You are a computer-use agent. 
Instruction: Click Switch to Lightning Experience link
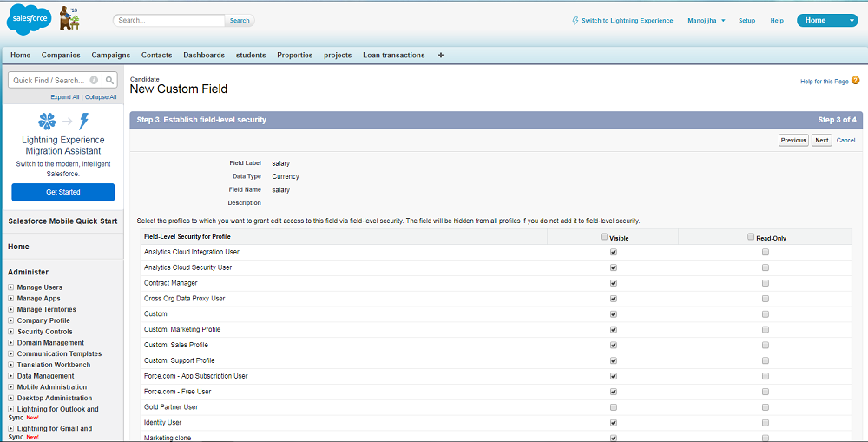tap(628, 21)
